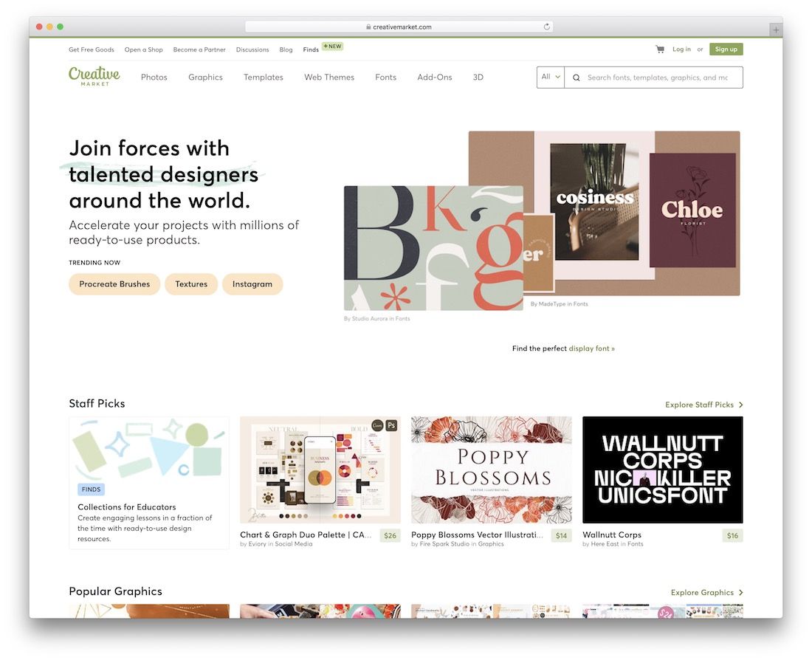This screenshot has height=660, width=812.
Task: Open the shopping cart icon
Action: tap(659, 49)
